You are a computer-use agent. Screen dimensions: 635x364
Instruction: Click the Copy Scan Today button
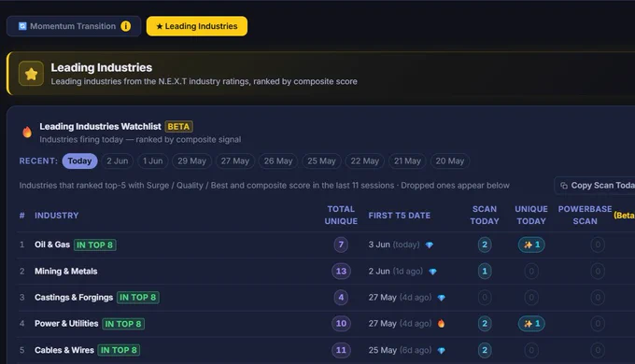pyautogui.click(x=595, y=186)
